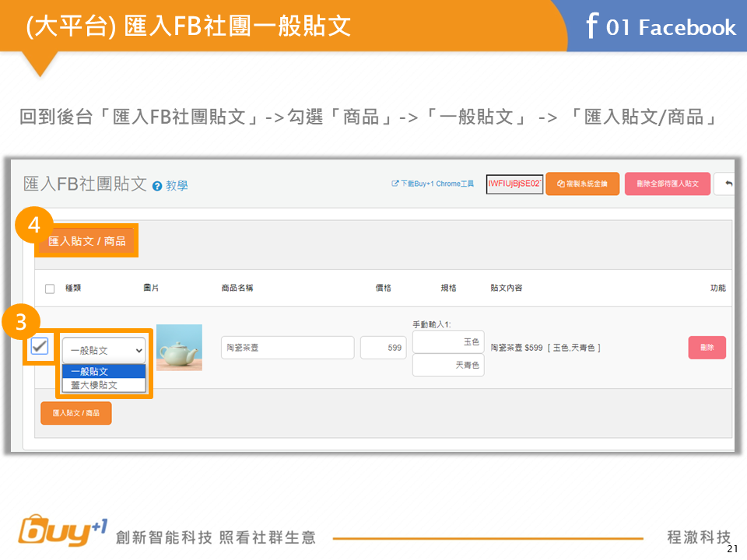Open the 下載Buy+1 Chrome工具 link
This screenshot has height=560, width=747.
pos(433,184)
